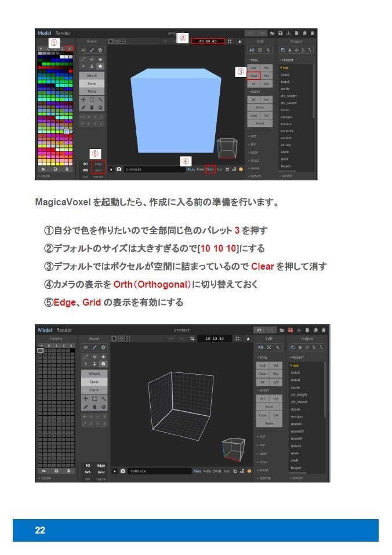Viewport: 392px width, 555px height.
Task: Click the console input in the lower screenshot
Action: (x=159, y=471)
